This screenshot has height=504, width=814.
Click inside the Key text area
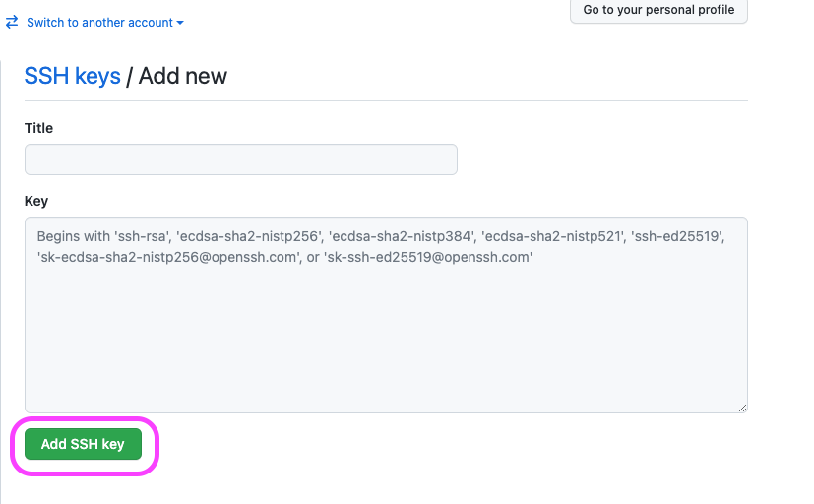point(386,315)
